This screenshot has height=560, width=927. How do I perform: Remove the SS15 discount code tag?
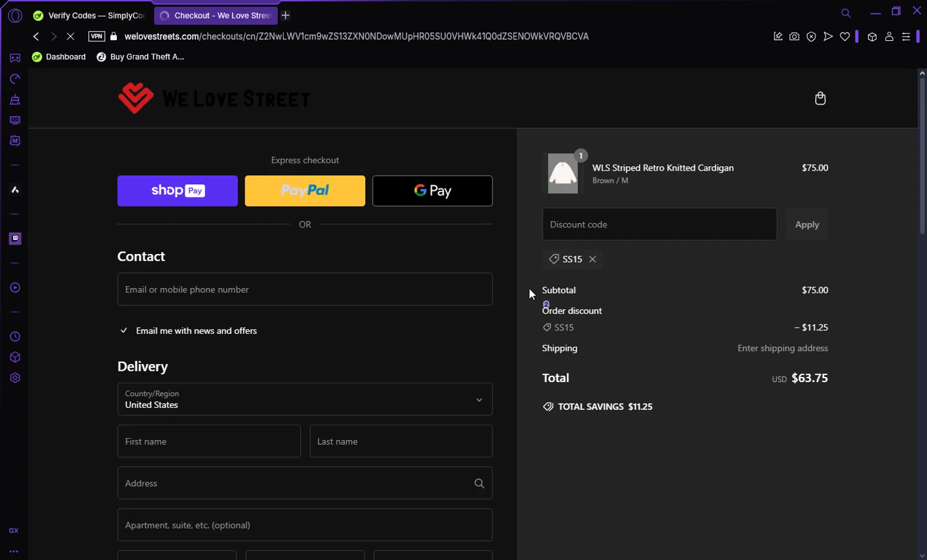point(593,259)
